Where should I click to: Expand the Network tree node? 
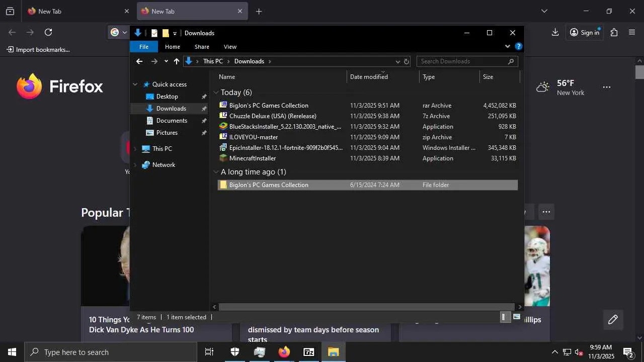click(x=135, y=165)
